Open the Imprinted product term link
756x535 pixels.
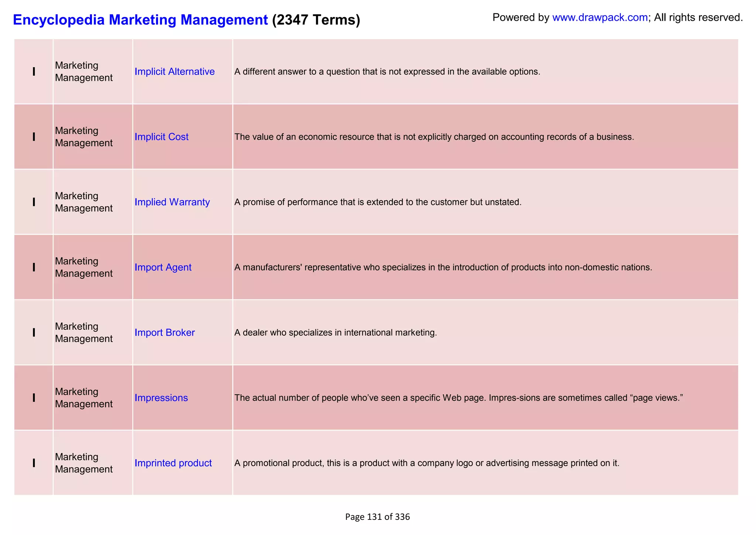pos(173,463)
